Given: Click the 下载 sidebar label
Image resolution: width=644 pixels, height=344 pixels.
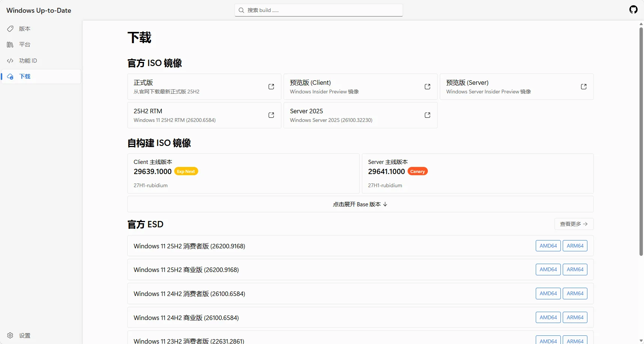Looking at the screenshot, I should point(25,77).
